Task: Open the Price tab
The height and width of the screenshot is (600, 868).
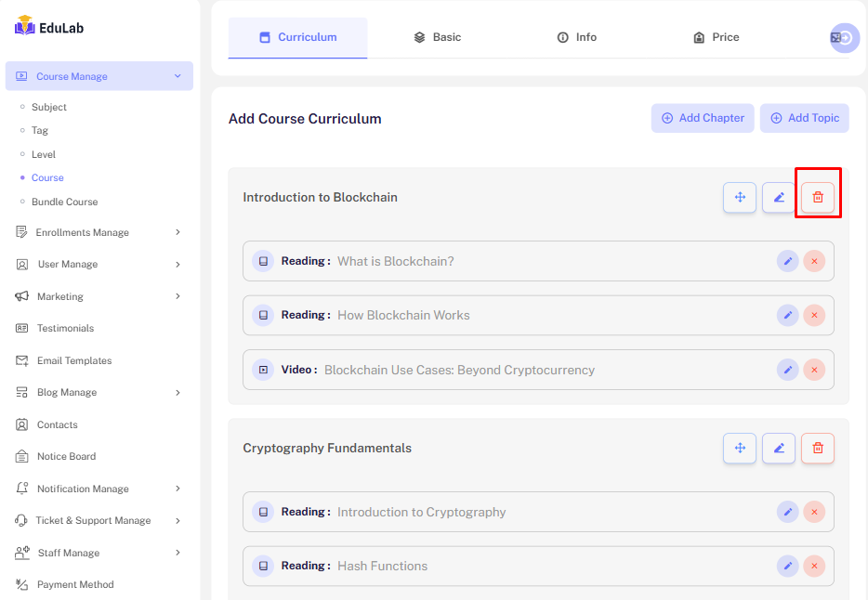Action: (716, 37)
